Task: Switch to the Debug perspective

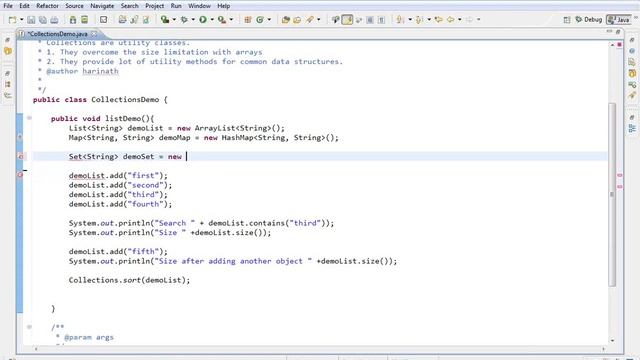Action: click(589, 20)
